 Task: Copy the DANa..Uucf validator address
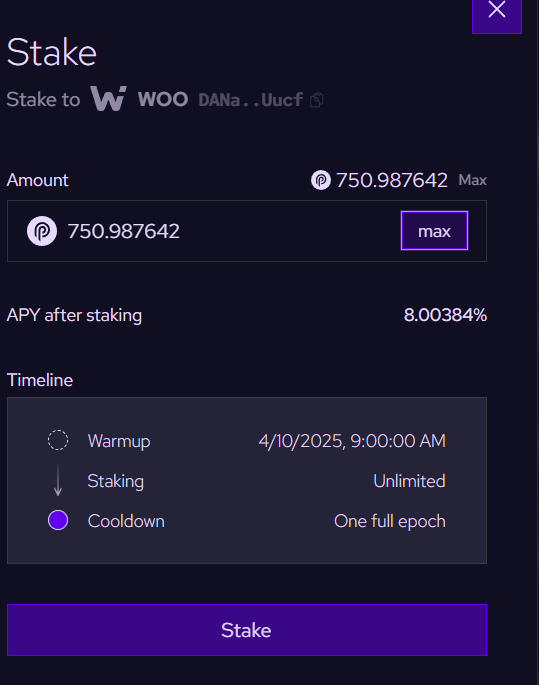tap(317, 100)
